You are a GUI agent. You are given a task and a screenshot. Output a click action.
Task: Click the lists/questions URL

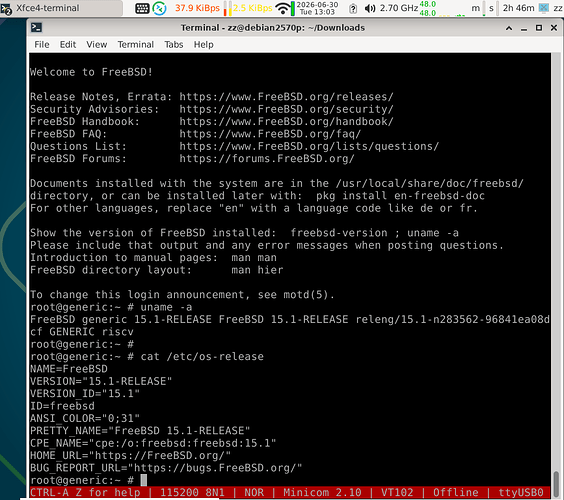(x=309, y=146)
